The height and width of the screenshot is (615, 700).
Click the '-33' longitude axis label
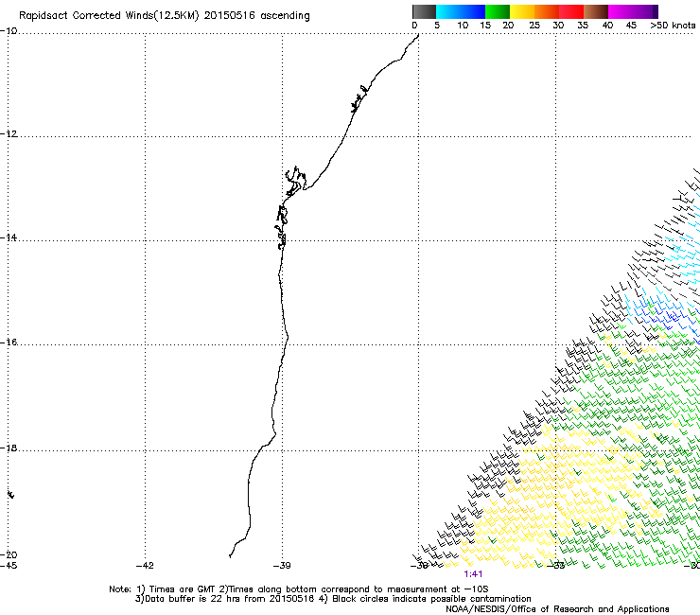click(x=556, y=566)
